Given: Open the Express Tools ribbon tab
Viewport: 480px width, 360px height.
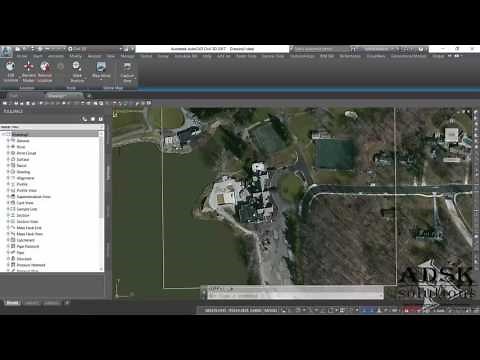Looking at the screenshot, I should pos(273,56).
